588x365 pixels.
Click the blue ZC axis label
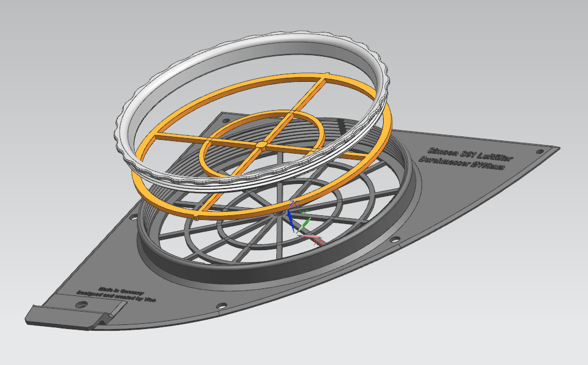tap(294, 204)
